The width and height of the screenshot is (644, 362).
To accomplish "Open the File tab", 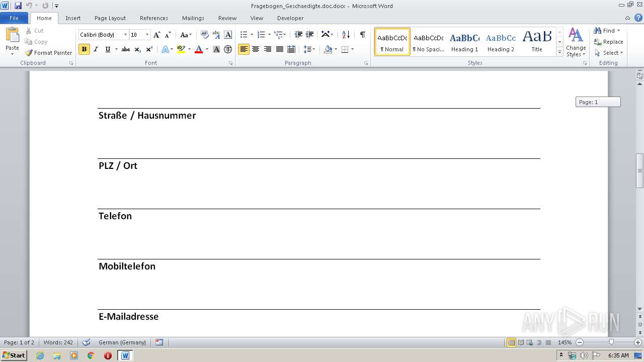I will click(x=14, y=18).
